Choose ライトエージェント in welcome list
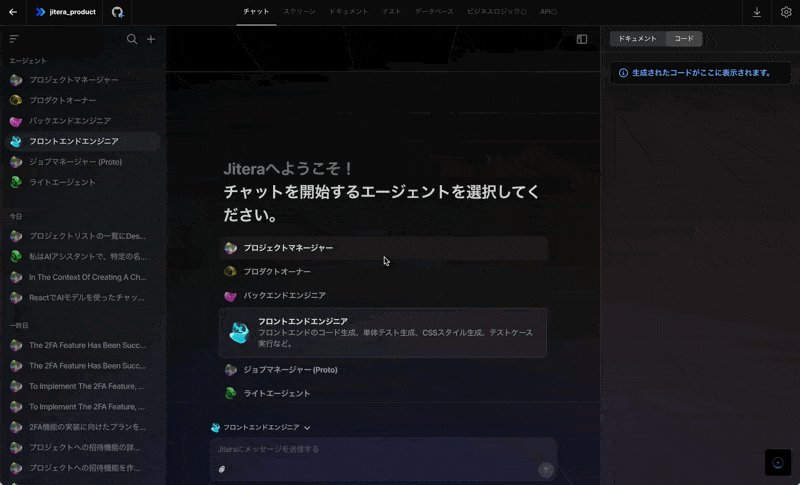The height and width of the screenshot is (485, 800). (383, 393)
